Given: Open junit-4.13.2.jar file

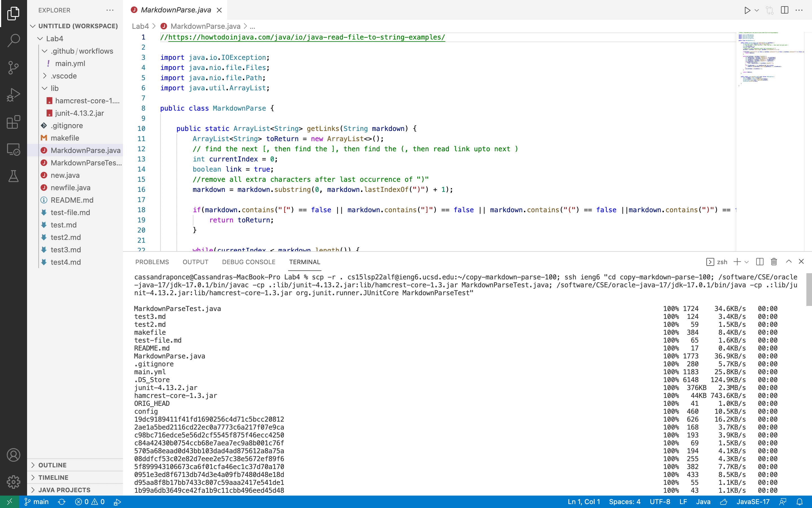Looking at the screenshot, I should (x=75, y=113).
